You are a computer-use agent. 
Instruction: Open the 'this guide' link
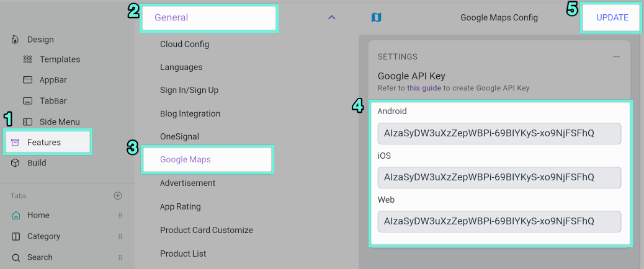coord(424,88)
